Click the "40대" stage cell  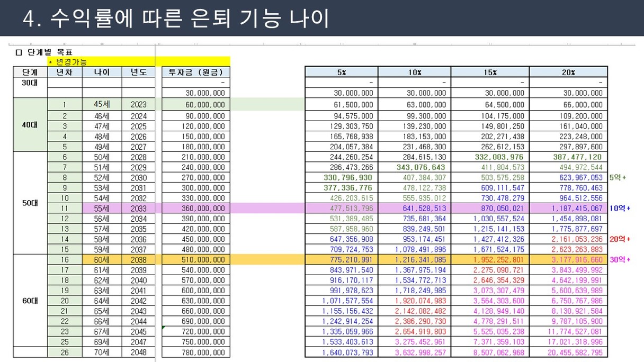point(30,125)
